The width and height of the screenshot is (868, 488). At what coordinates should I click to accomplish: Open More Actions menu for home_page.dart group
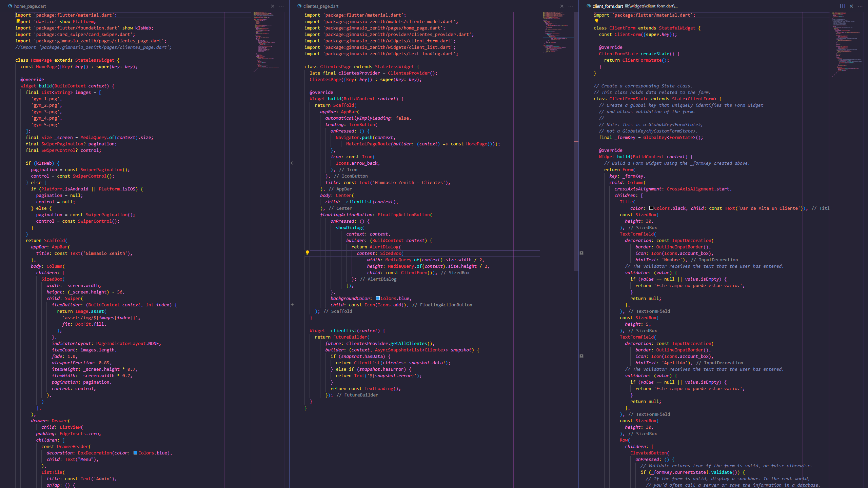point(281,6)
